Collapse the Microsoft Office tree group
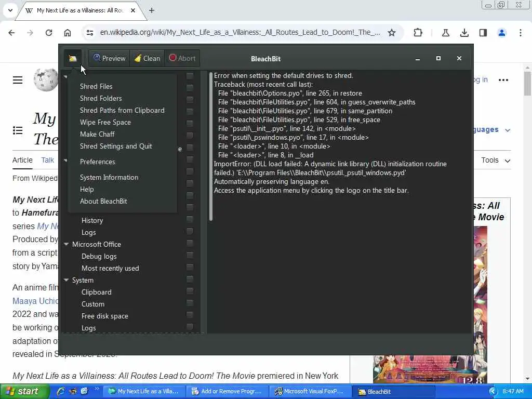532x399 pixels. point(66,244)
